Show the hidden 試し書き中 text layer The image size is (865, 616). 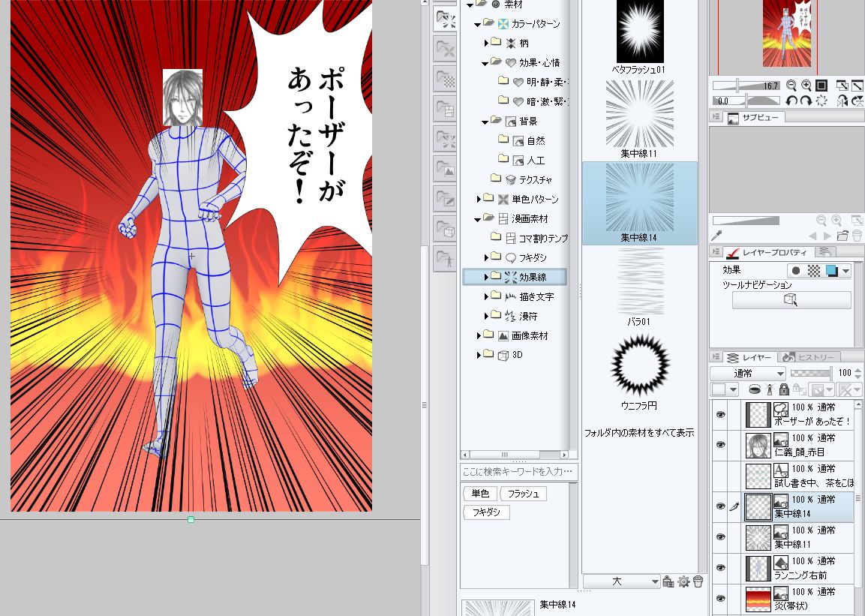click(x=721, y=475)
